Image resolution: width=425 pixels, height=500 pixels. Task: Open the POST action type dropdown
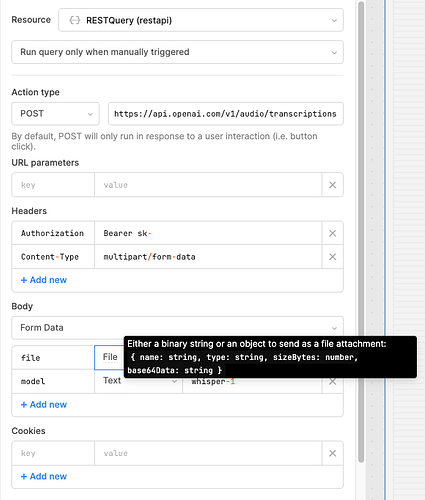(55, 114)
